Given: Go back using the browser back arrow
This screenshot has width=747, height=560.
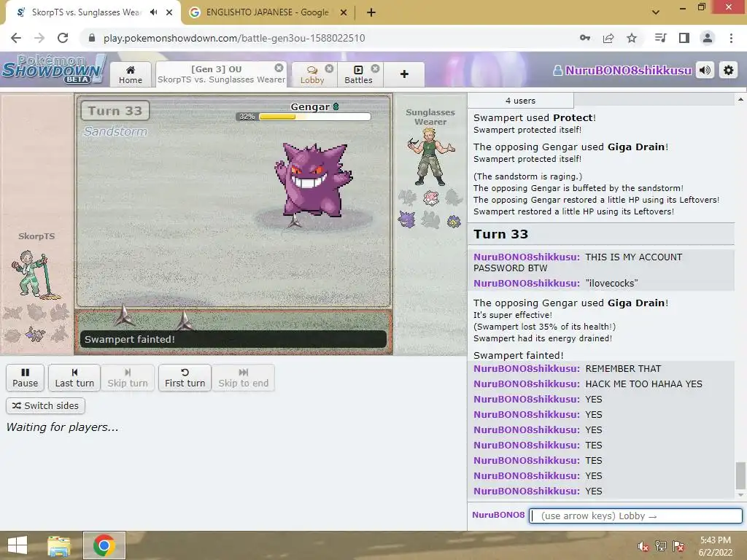Looking at the screenshot, I should tap(16, 38).
